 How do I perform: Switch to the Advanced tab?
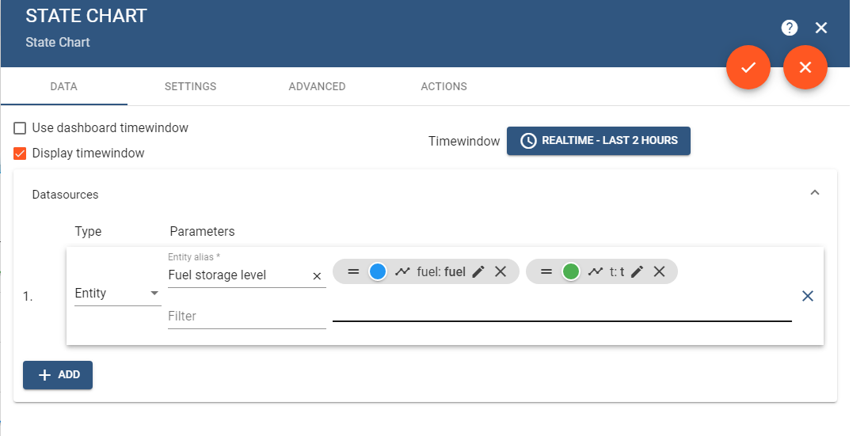(x=317, y=86)
